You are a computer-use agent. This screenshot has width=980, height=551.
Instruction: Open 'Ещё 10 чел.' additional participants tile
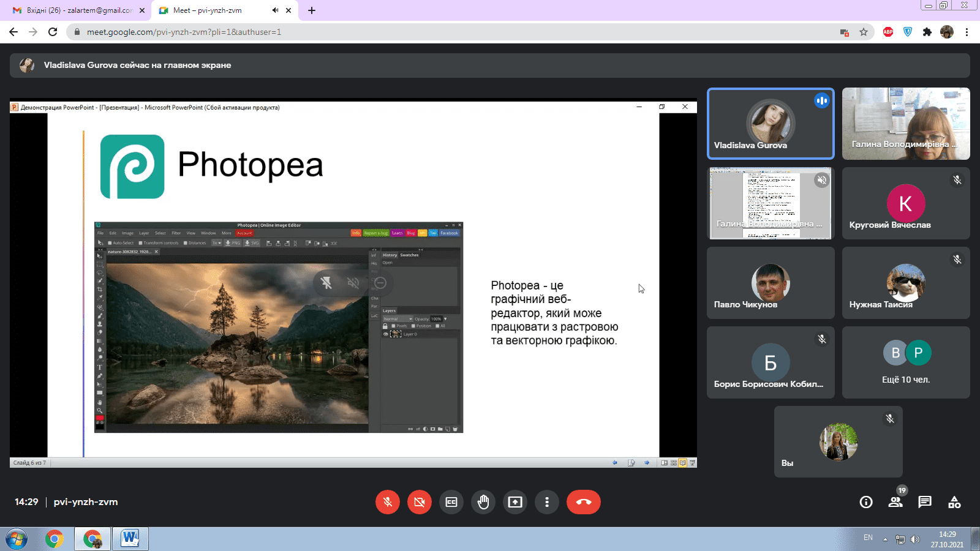(906, 362)
